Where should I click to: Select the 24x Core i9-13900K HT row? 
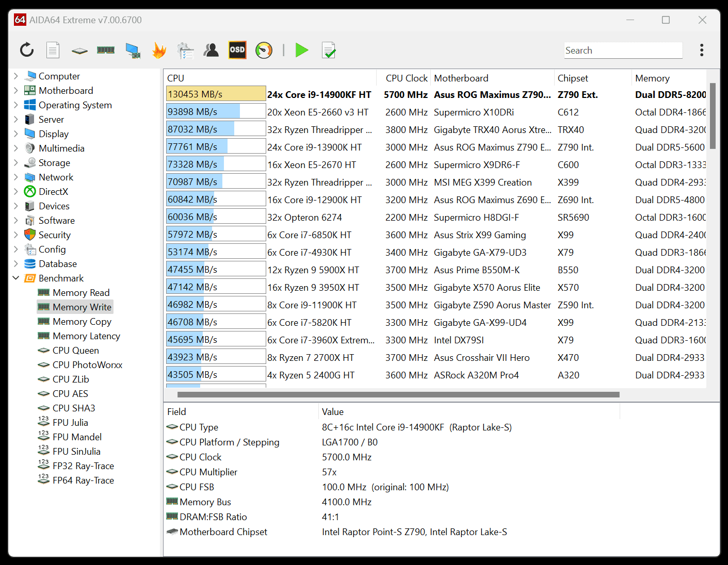(435, 147)
